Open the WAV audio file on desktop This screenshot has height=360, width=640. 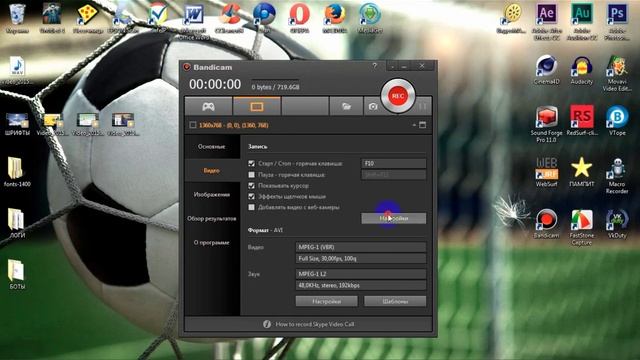pos(17,70)
